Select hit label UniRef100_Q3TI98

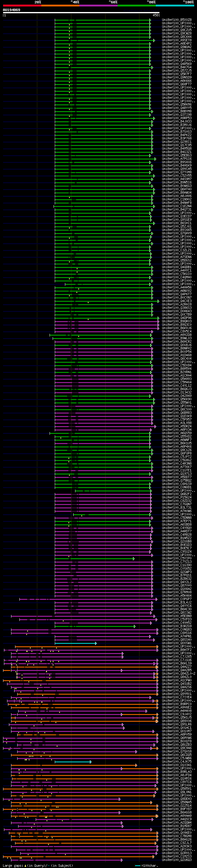point(177,115)
